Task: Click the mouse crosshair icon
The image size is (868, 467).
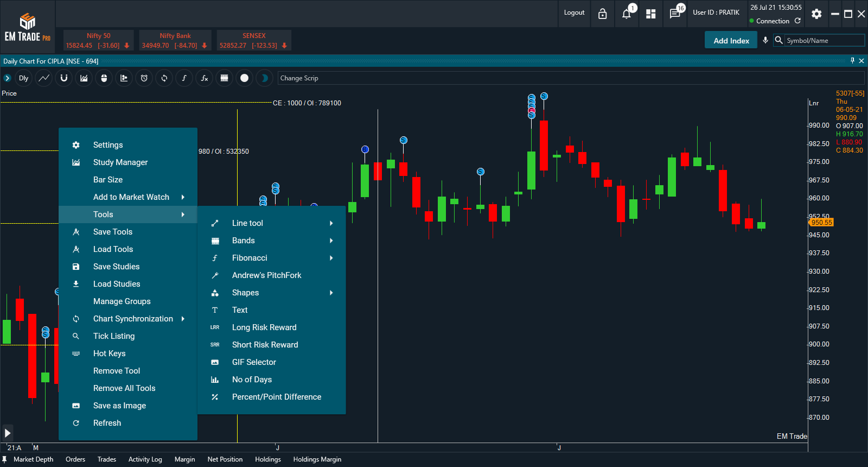Action: pos(104,78)
